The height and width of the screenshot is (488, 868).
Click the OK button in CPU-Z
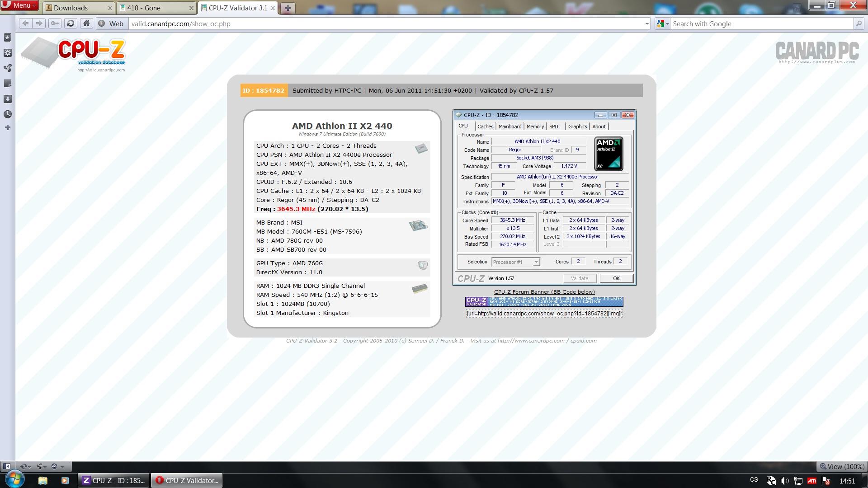pyautogui.click(x=616, y=278)
